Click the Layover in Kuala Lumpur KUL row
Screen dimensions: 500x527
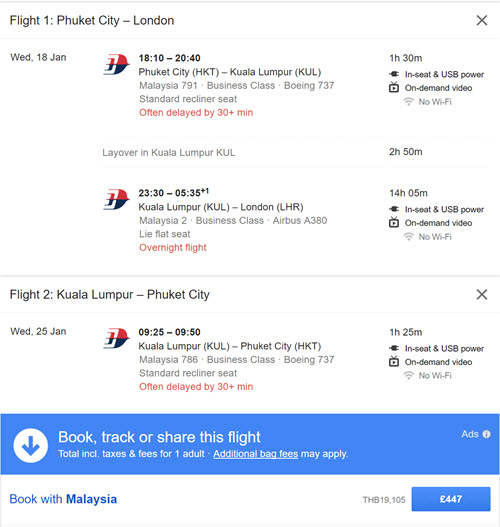(295, 152)
